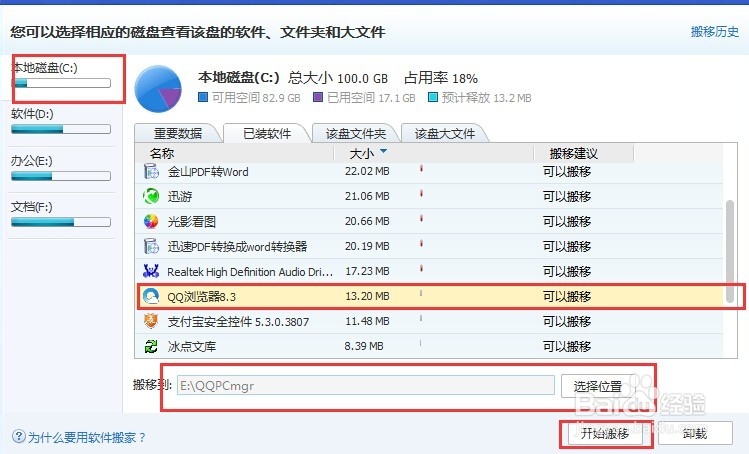Sort by the 大小 column arrow
This screenshot has width=749, height=454.
click(x=383, y=151)
